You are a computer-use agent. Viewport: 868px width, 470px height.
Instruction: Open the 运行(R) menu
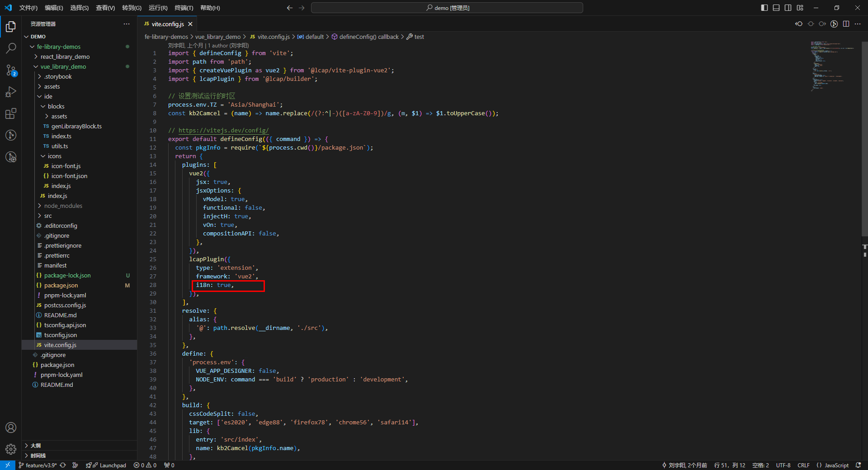click(158, 8)
